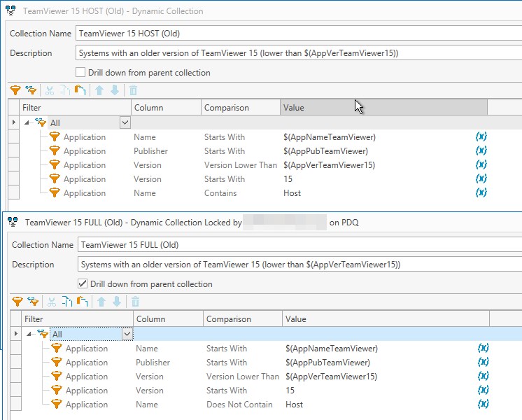
Task: Click Add Group Filter icon in FULL toolbar
Action: click(33, 302)
